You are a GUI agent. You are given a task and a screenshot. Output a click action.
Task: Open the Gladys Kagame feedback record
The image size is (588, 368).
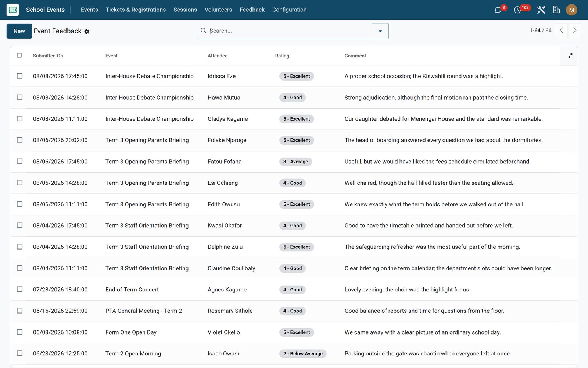(294, 119)
